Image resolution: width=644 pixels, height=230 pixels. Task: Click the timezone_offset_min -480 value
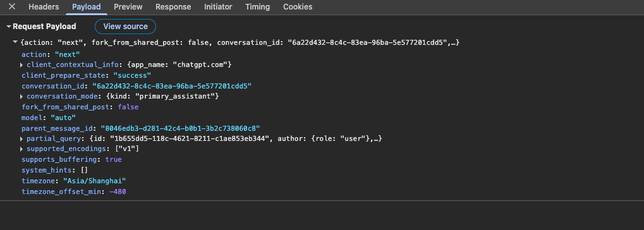point(118,191)
